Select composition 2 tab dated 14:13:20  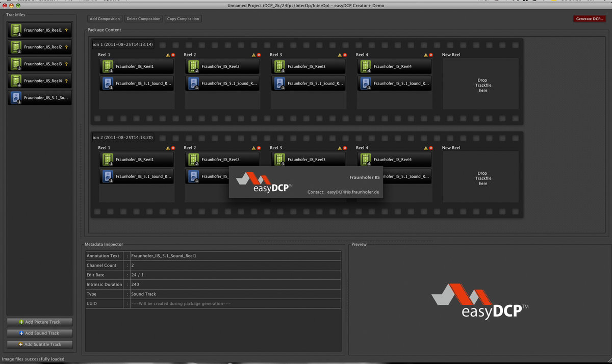(122, 138)
